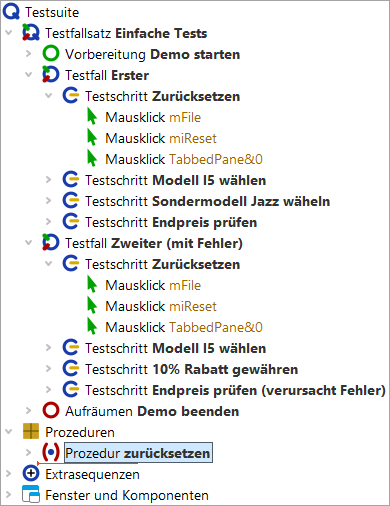Click the Prozedur zurücksetzen icon

[x=51, y=453]
